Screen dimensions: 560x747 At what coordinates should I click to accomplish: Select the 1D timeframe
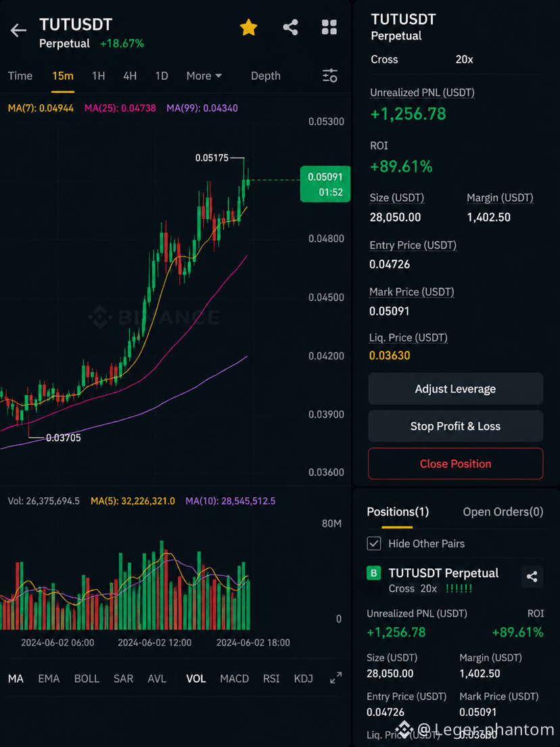162,76
